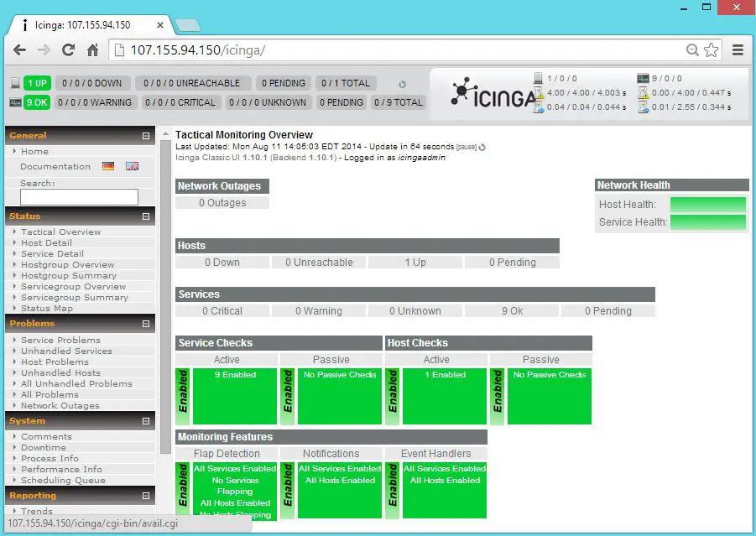Open the 9 Enabled active service checks

(x=235, y=374)
